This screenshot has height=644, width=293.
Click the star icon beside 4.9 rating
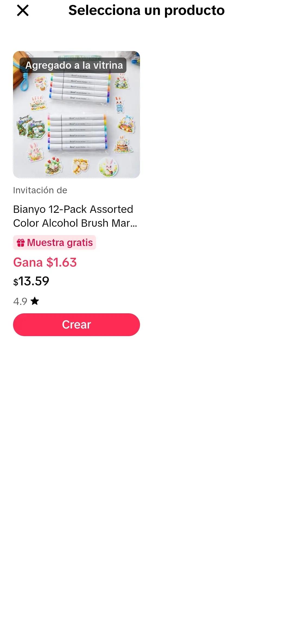35,301
